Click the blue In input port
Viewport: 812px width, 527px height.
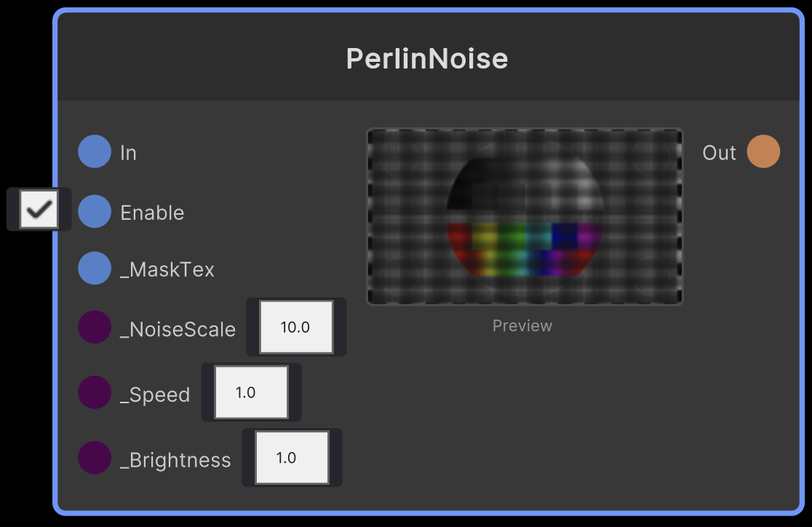point(95,152)
